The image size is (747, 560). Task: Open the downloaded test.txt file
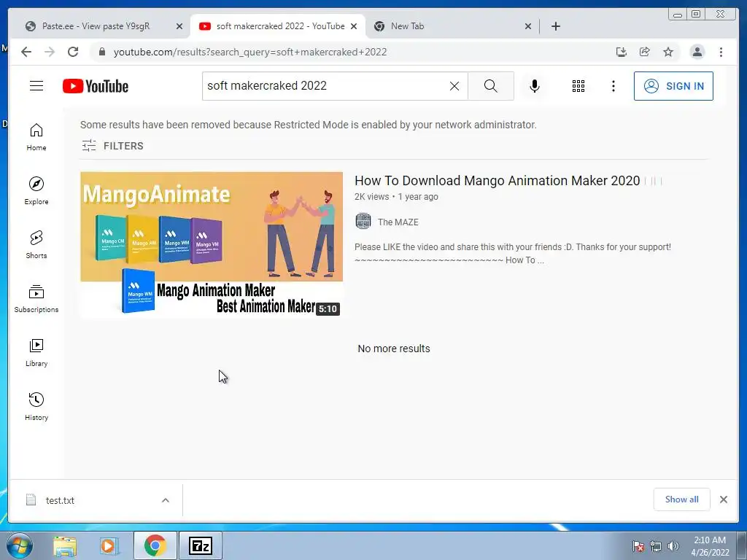(x=60, y=500)
